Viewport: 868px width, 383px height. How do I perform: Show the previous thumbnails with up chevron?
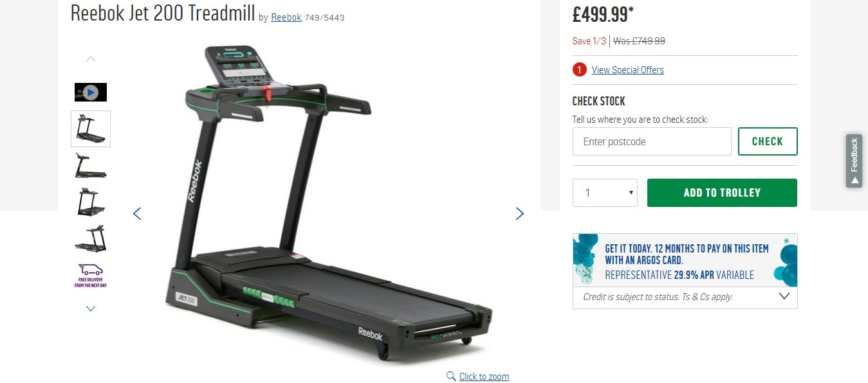click(91, 58)
